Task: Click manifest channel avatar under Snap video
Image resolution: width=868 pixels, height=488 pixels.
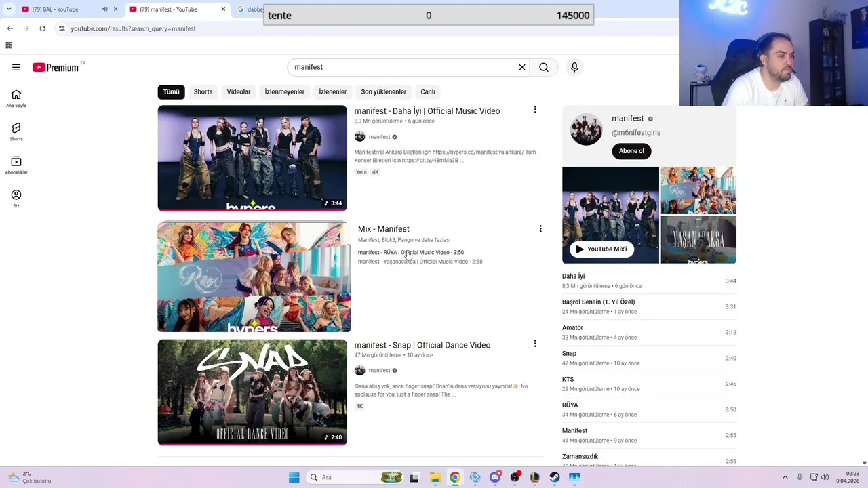Action: 360,370
